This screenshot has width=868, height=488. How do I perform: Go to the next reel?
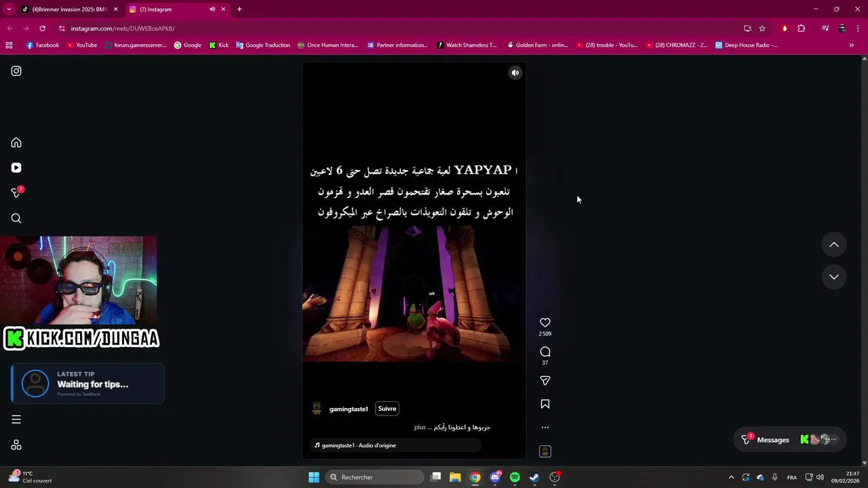(834, 277)
